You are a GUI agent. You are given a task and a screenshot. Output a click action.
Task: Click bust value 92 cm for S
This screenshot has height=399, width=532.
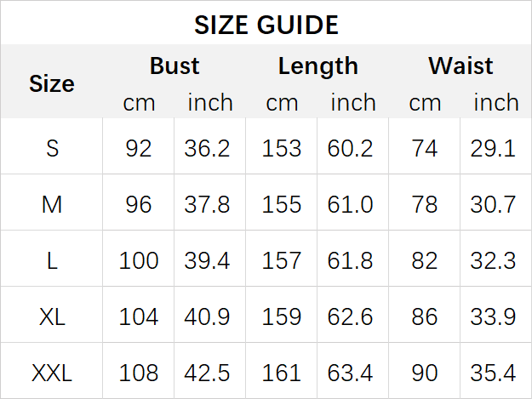coord(139,148)
